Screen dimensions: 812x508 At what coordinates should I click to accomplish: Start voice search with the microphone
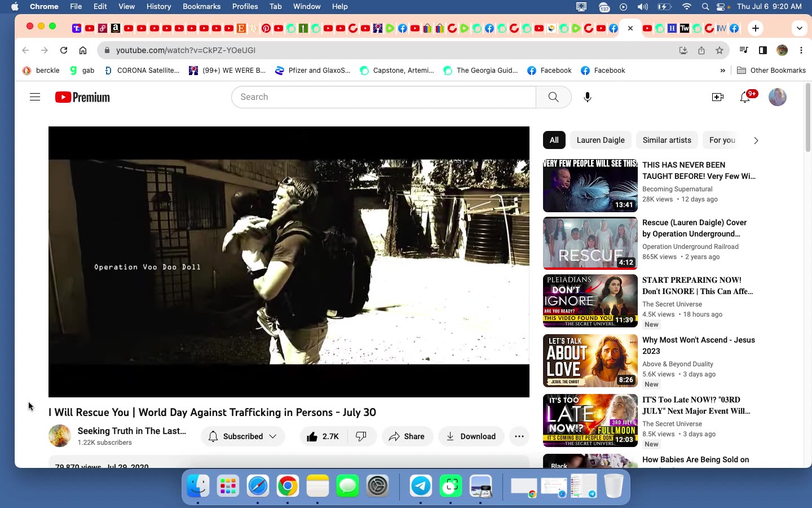point(588,97)
